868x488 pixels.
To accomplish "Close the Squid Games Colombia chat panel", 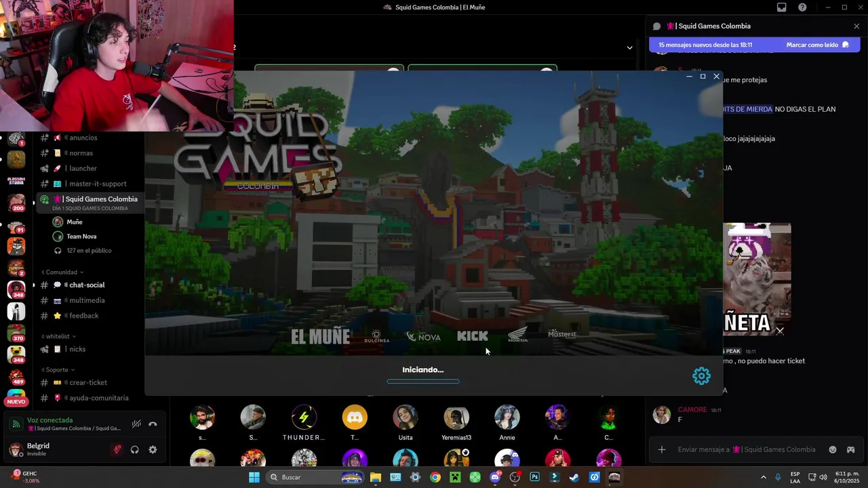I will (856, 26).
